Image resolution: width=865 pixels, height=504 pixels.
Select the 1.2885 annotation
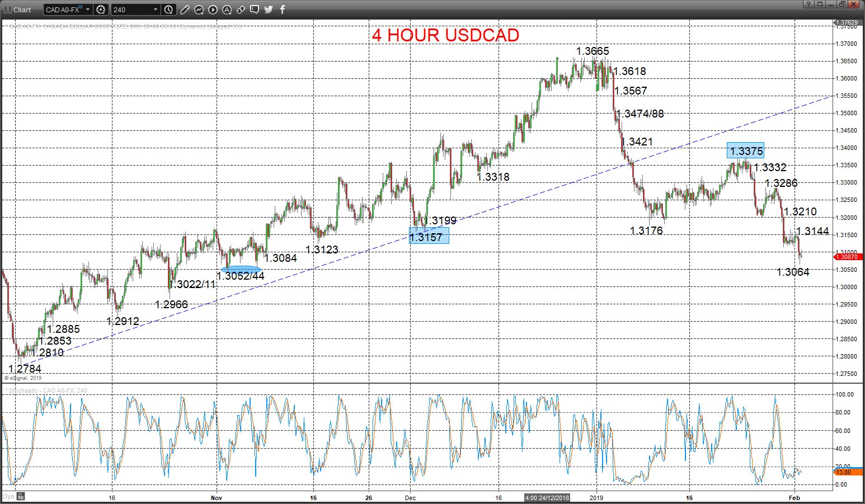coord(63,329)
